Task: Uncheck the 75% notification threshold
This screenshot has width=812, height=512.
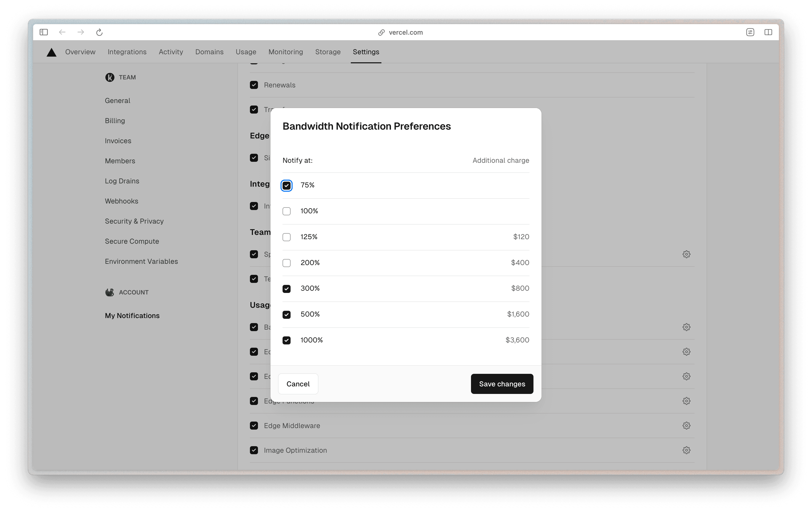Action: coord(287,185)
